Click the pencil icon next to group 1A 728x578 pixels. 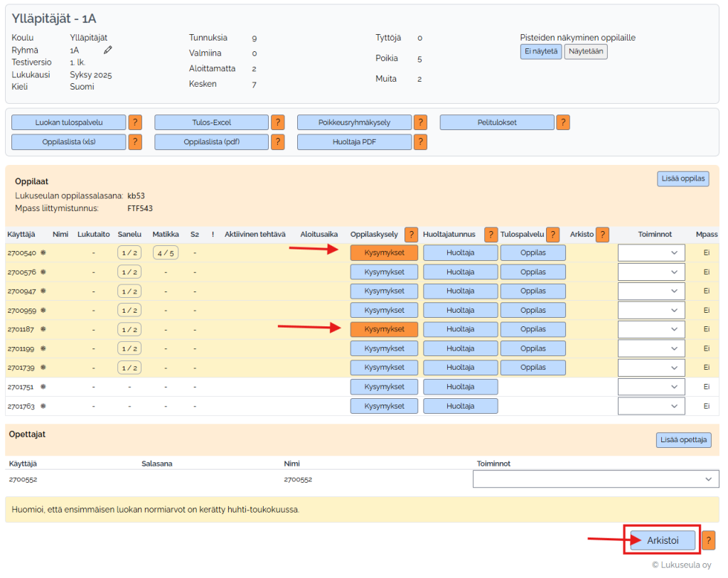click(108, 50)
